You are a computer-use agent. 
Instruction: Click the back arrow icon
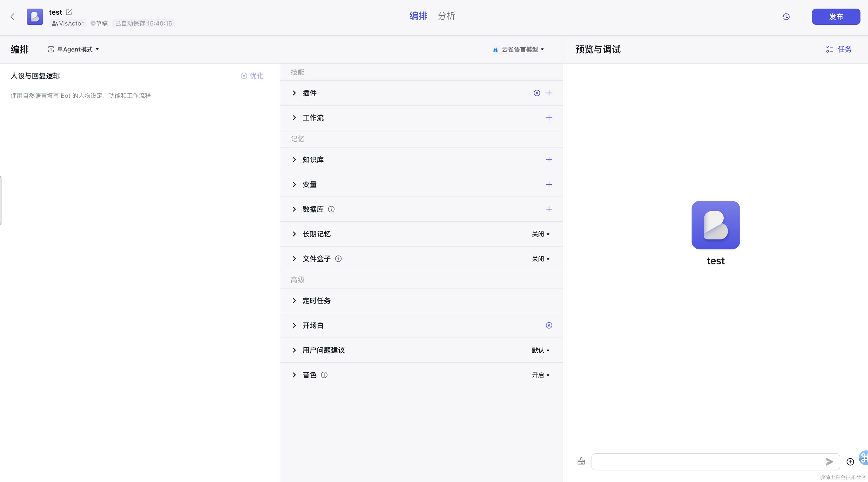(x=12, y=17)
